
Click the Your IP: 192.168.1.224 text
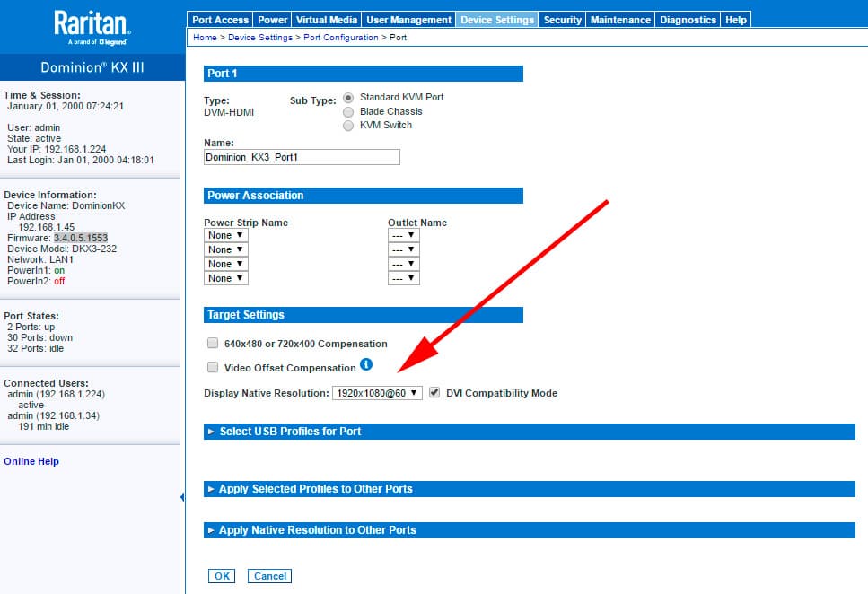coord(57,149)
